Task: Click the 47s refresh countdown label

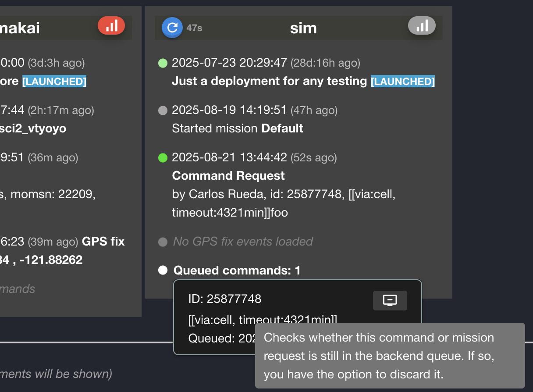Action: coord(194,28)
